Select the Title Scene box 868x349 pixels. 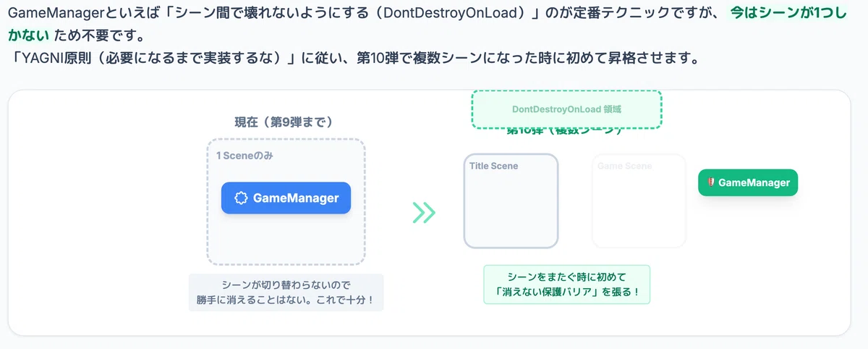[511, 201]
